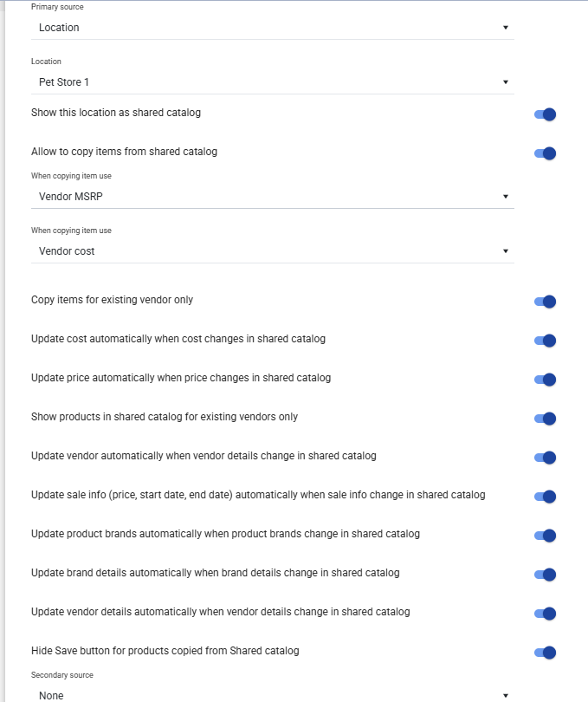This screenshot has height=702, width=588.
Task: Turn off automatic cost update switch
Action: 545,341
